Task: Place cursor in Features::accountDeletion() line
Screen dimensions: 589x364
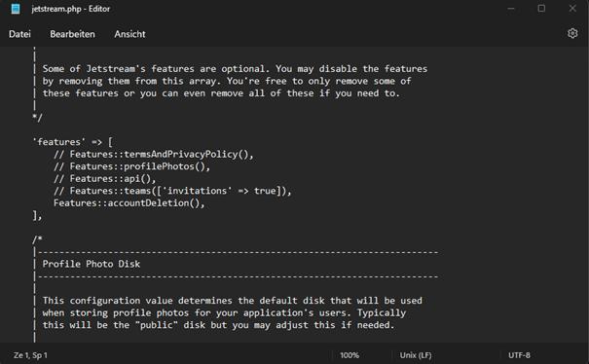Action: (129, 203)
